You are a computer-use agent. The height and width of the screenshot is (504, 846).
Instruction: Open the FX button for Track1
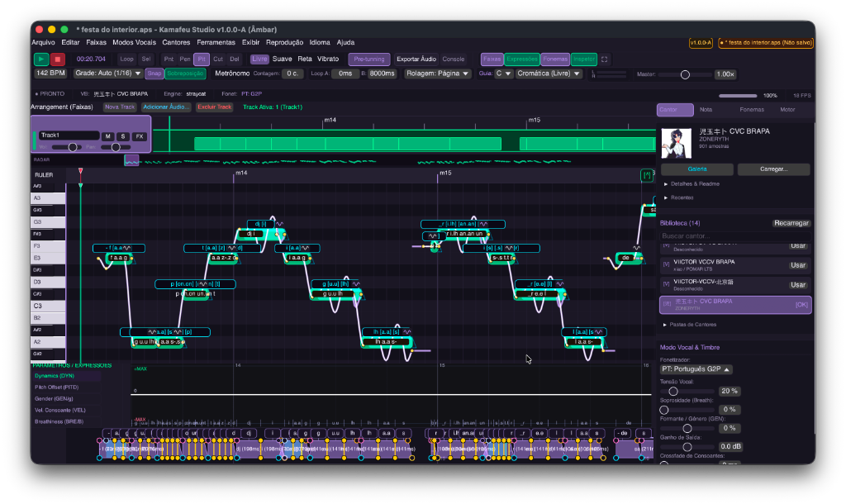tap(140, 136)
